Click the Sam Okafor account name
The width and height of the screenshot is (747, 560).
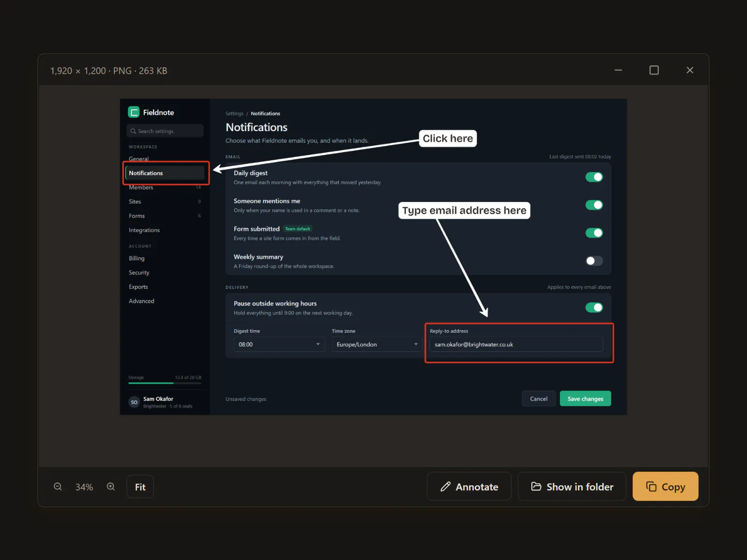[x=158, y=399]
